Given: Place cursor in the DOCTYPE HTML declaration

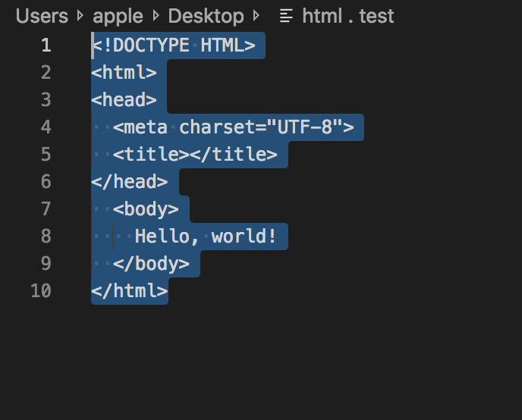Looking at the screenshot, I should tap(174, 45).
